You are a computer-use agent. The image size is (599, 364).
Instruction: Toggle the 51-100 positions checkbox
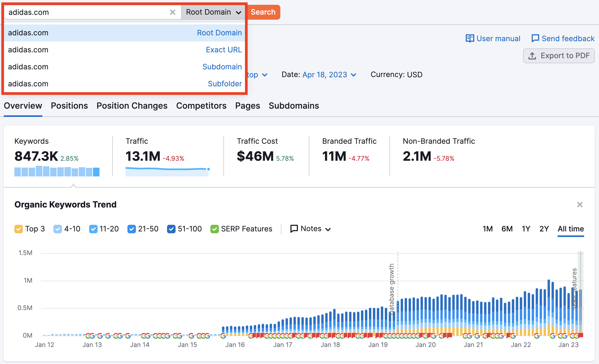click(171, 229)
